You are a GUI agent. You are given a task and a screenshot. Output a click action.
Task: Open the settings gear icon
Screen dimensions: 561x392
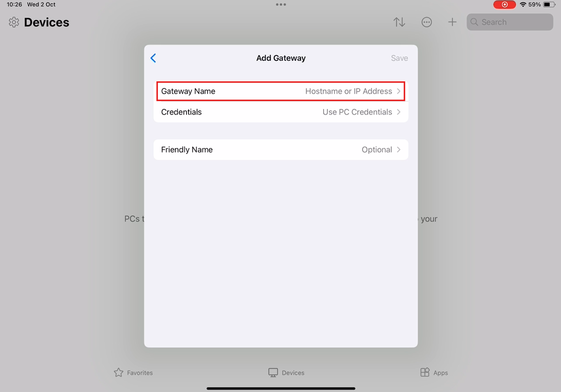coord(14,22)
